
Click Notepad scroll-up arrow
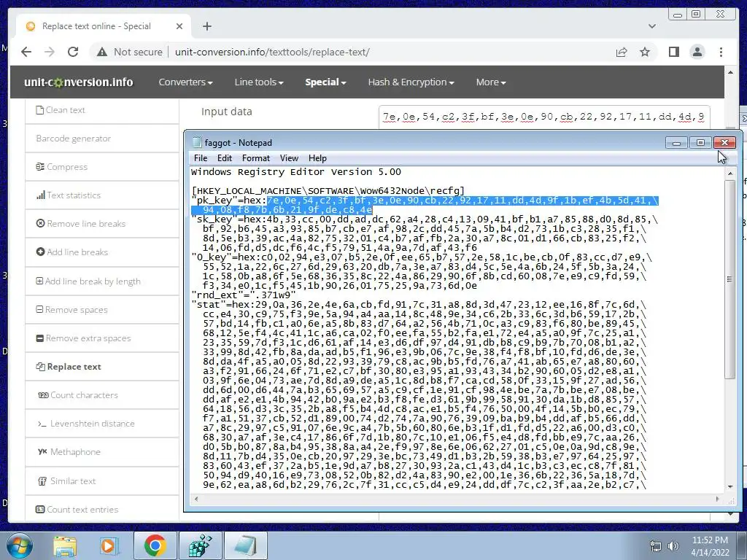click(x=729, y=174)
